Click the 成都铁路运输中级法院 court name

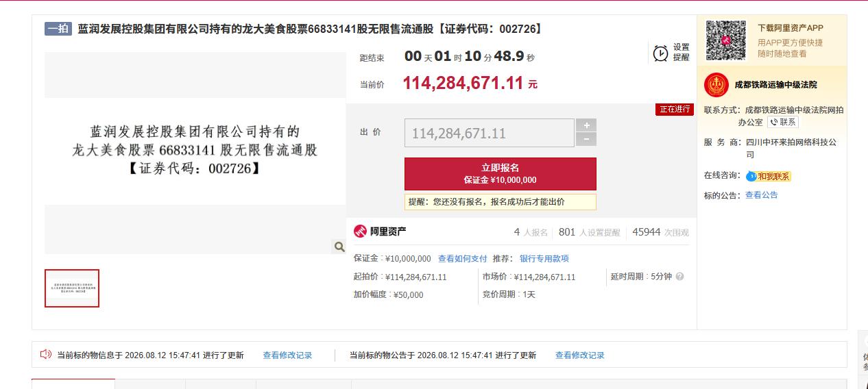pos(775,85)
